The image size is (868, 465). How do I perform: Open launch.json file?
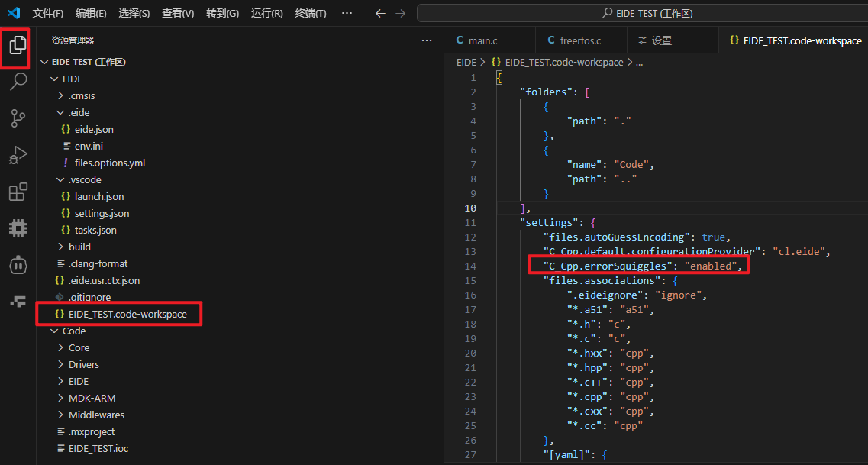[99, 196]
